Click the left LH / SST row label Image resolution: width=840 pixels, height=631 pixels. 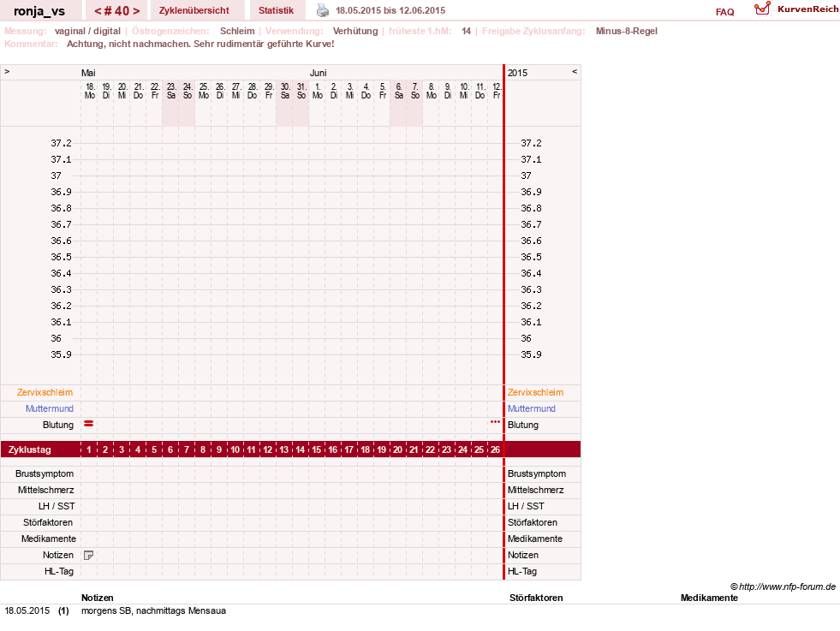57,506
